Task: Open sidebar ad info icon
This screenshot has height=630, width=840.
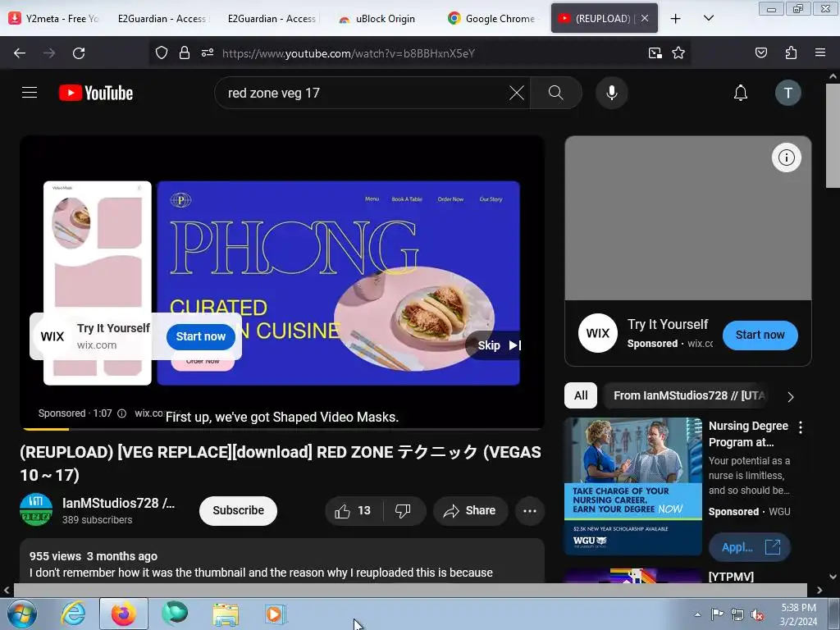Action: pos(786,157)
